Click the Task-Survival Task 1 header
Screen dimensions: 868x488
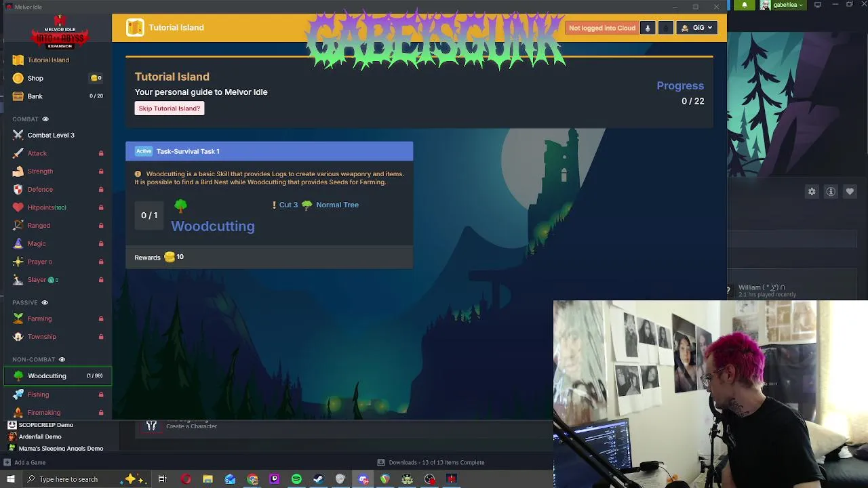(269, 151)
